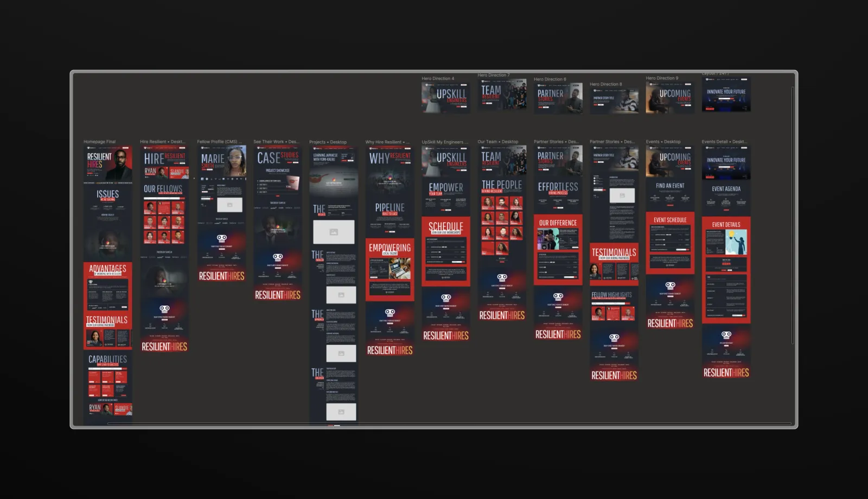Click the "Hero Direction 4" label

tap(438, 79)
